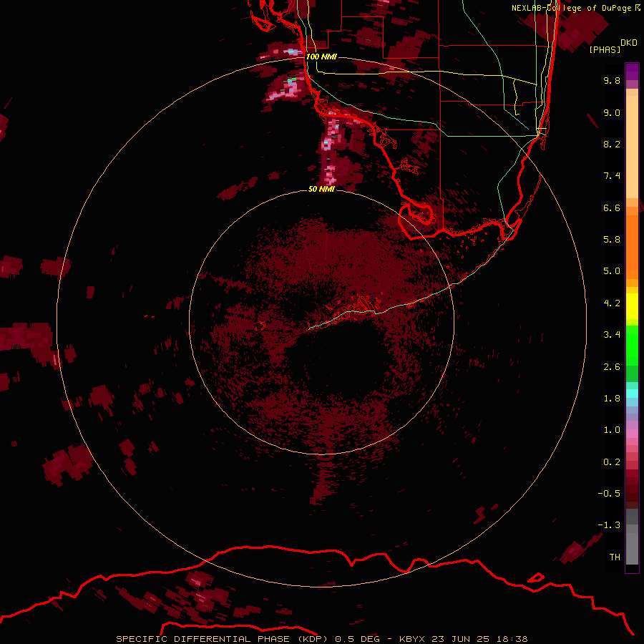Image resolution: width=644 pixels, height=644 pixels.
Task: Click the -1.3 scale value
Action: point(609,525)
